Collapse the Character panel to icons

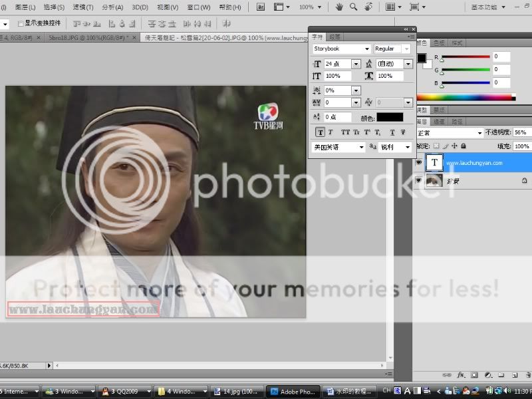click(406, 29)
